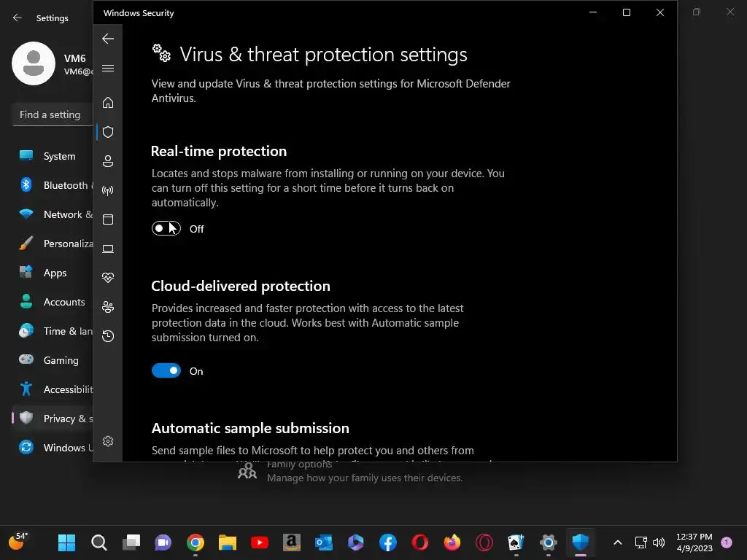Image resolution: width=747 pixels, height=560 pixels.
Task: Show hidden icons in system tray
Action: (617, 542)
